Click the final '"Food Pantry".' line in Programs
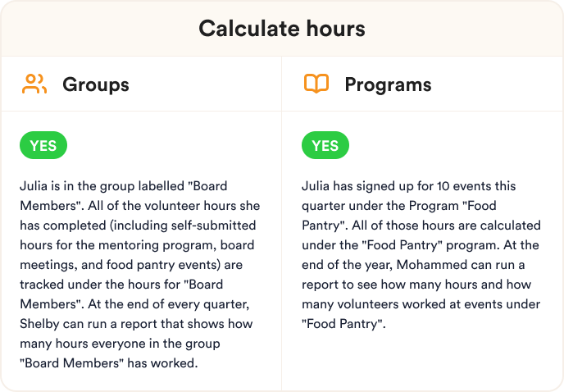 pos(343,324)
